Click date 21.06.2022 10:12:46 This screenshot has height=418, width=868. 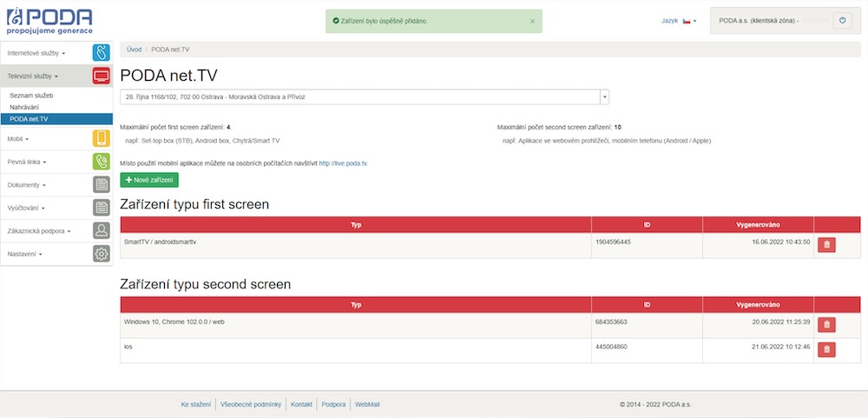point(780,347)
